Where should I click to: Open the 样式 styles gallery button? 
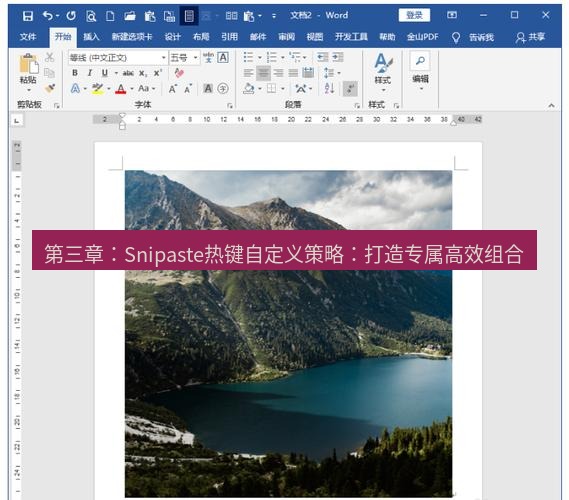[x=383, y=72]
